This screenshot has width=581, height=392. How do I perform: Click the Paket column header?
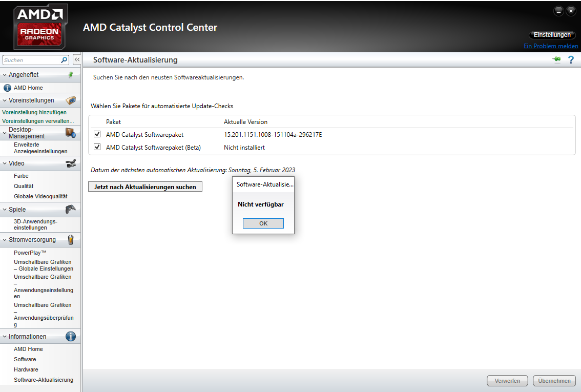pyautogui.click(x=113, y=122)
